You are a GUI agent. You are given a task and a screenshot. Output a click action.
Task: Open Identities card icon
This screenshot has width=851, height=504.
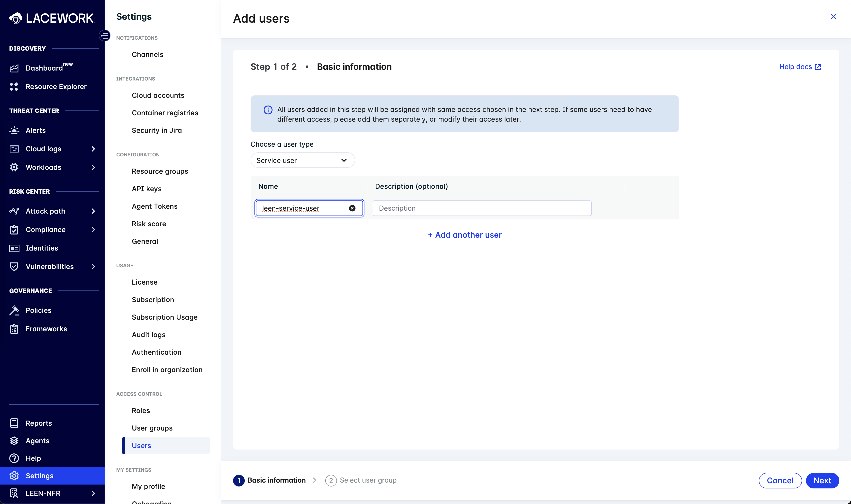14,248
